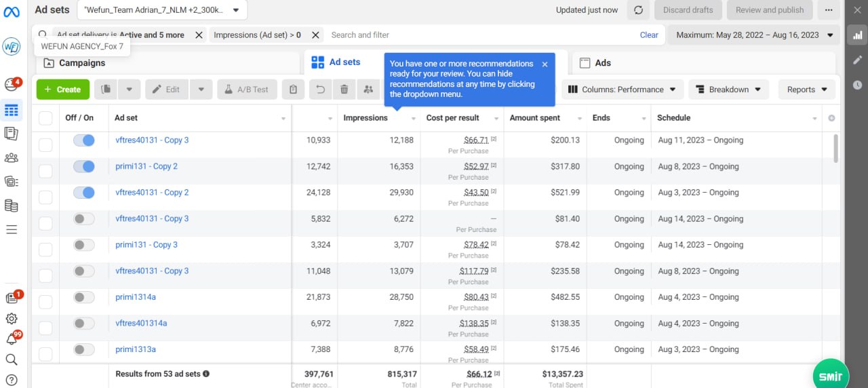Open the Wefun_Team Adrian account dropdown
The width and height of the screenshot is (868, 388).
coord(162,10)
